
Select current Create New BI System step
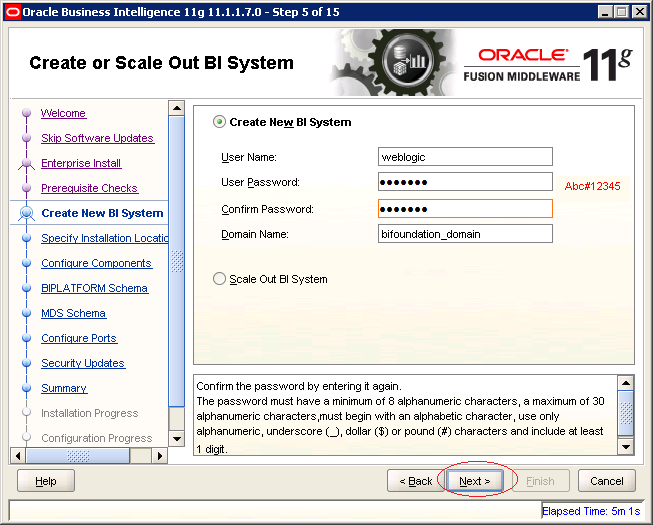coord(102,213)
